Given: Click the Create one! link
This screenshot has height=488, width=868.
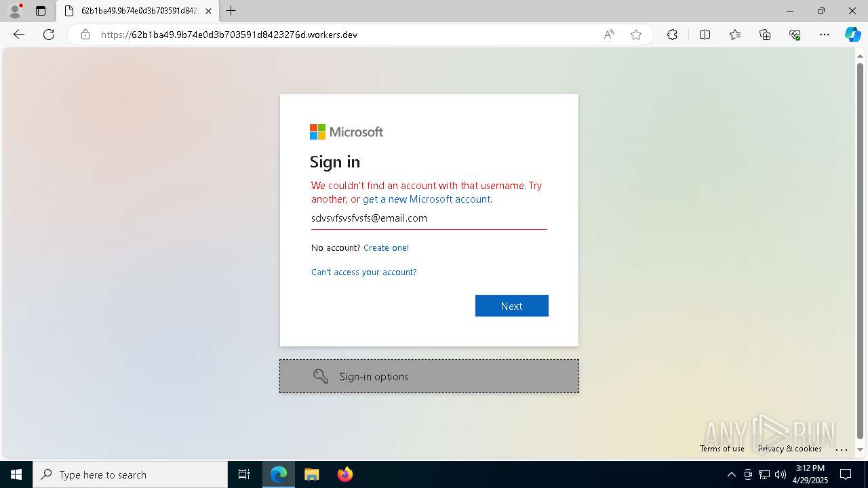Looking at the screenshot, I should [x=386, y=247].
